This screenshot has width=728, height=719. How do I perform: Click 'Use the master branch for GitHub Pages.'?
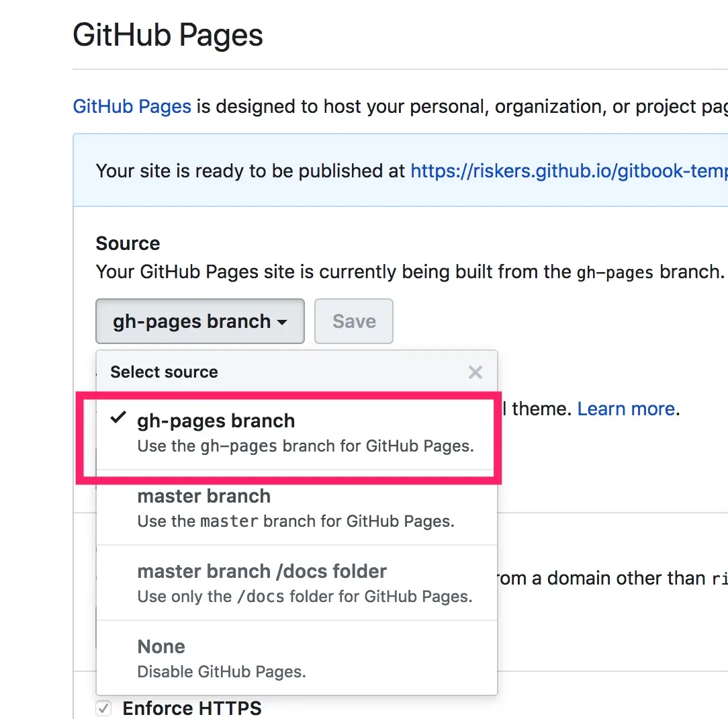tap(295, 521)
